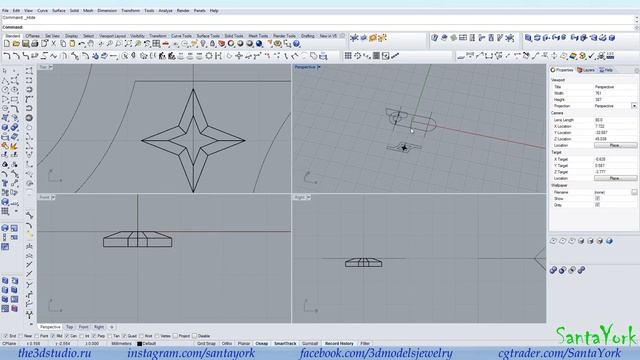Click the Grid icon in second toolbar row
Image resolution: width=640 pixels, height=360 pixels.
tap(348, 56)
